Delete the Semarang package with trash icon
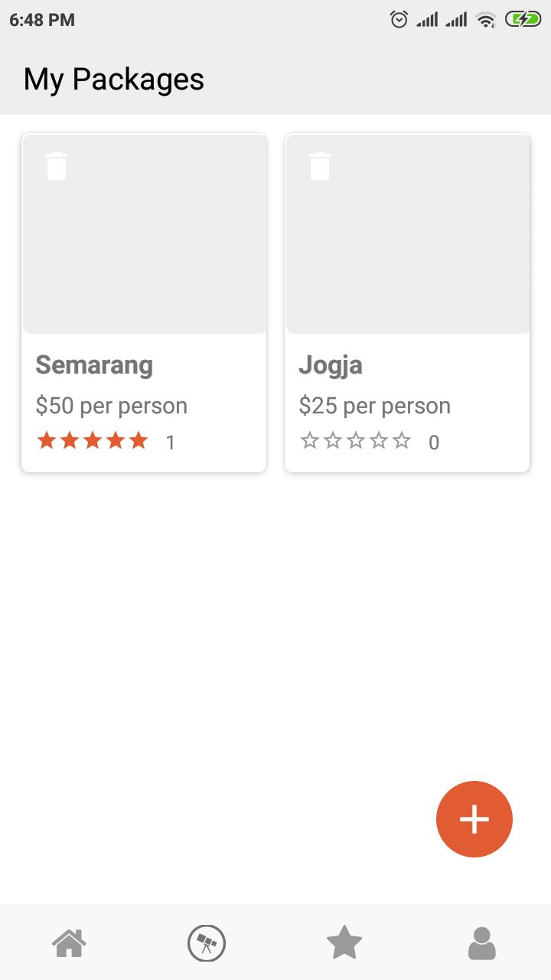 pyautogui.click(x=57, y=166)
